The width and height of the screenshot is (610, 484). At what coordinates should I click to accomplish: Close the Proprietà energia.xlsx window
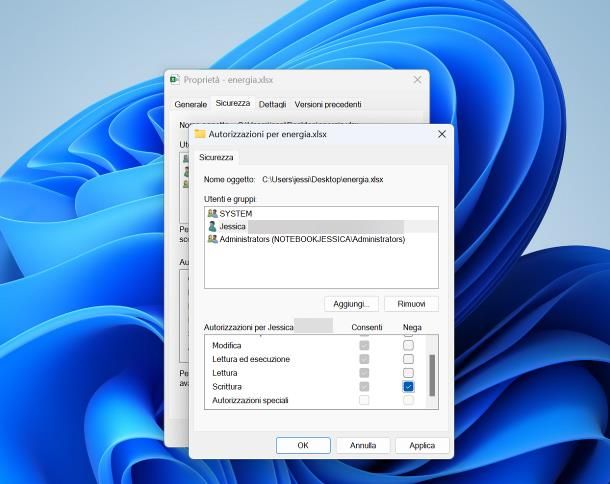tap(417, 80)
